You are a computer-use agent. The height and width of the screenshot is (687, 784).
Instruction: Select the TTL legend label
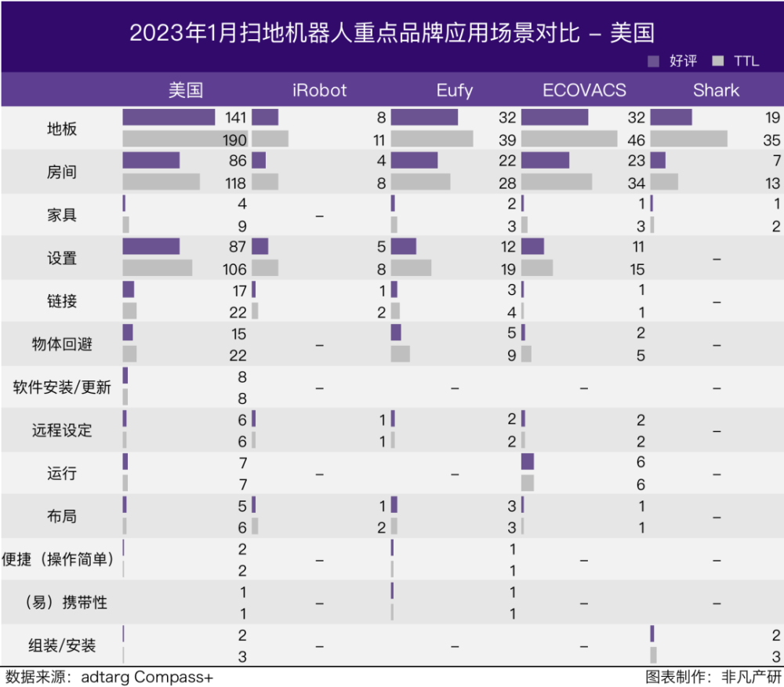tap(746, 61)
